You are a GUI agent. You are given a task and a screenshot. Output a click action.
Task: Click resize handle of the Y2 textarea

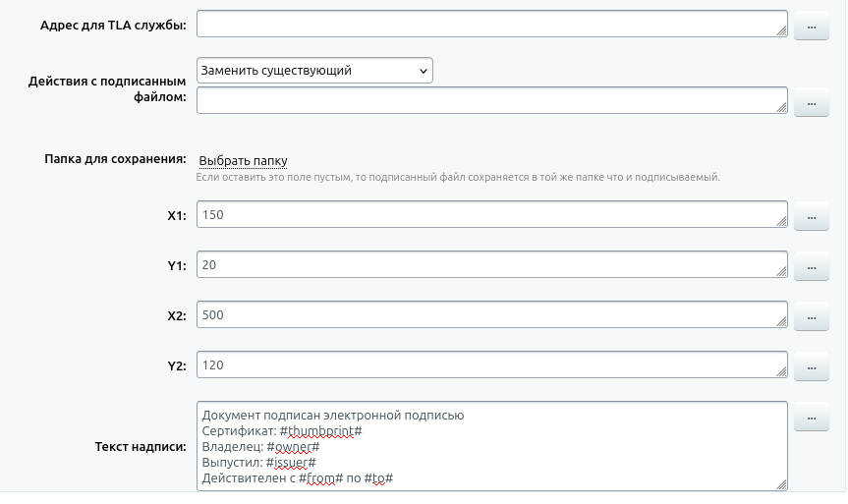click(x=781, y=372)
